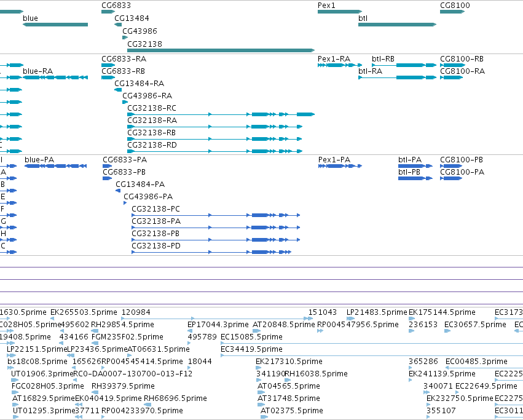Click the 'CG32138-PD' protein label
The width and height of the screenshot is (523, 420).
[x=156, y=247]
